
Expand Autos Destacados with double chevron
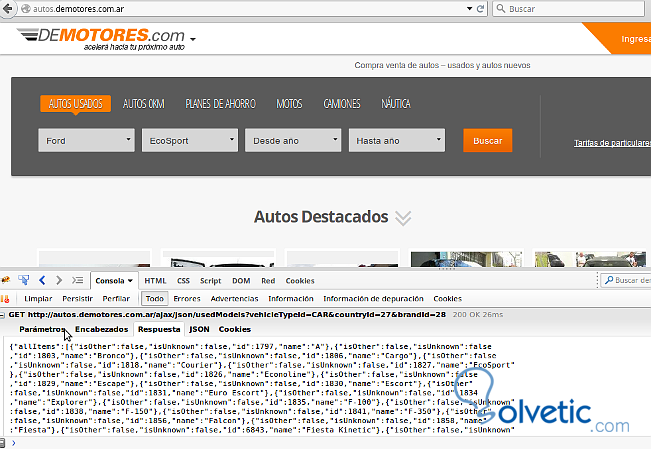coord(403,218)
